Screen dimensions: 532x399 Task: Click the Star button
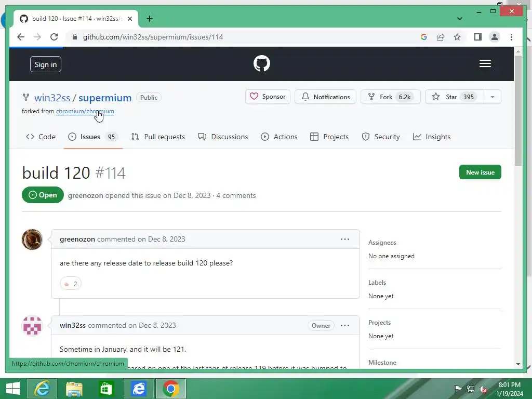pyautogui.click(x=454, y=97)
